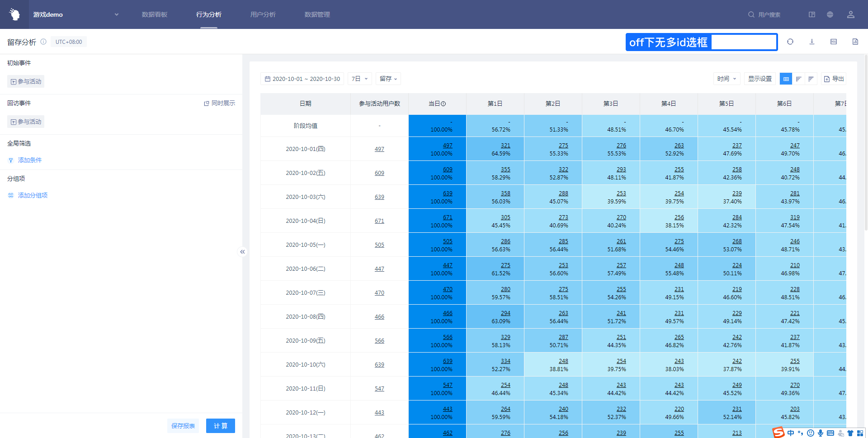Open the documentation book icon in the top bar
868x438 pixels.
tap(811, 14)
